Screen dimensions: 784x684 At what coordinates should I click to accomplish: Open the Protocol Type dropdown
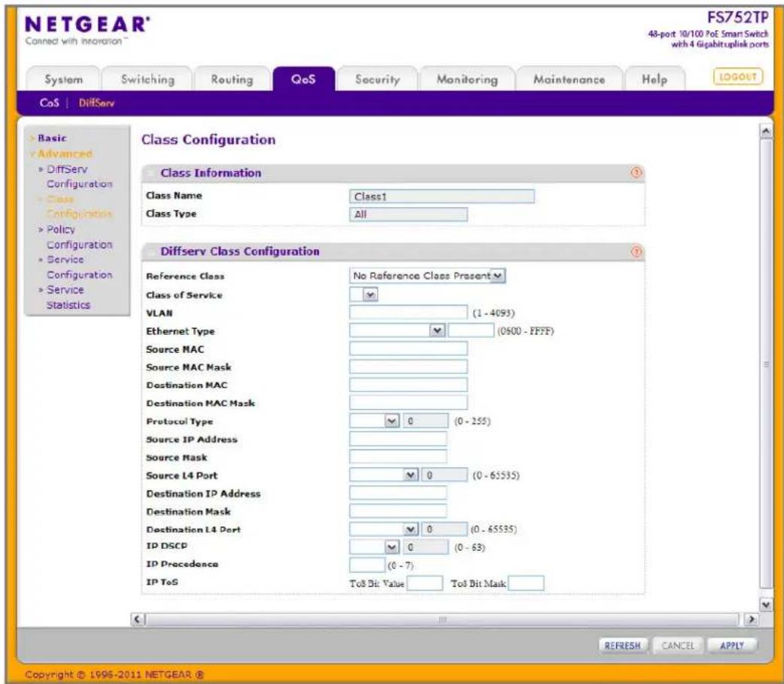[x=374, y=421]
